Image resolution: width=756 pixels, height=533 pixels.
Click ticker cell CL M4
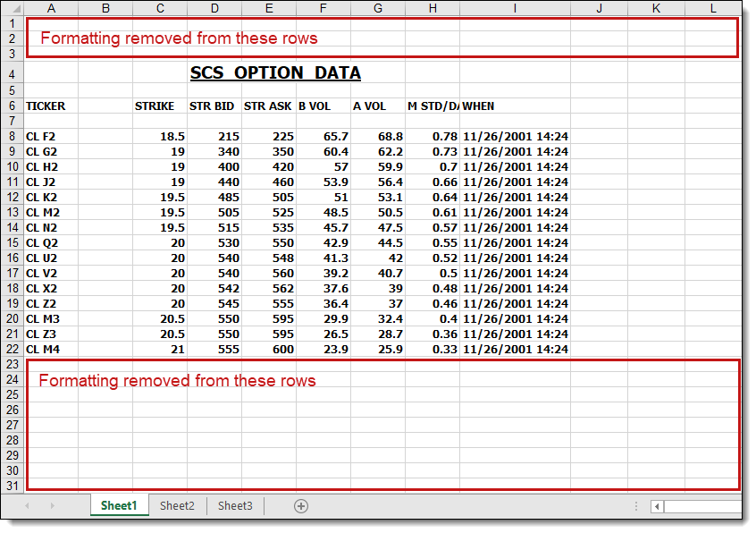[51, 350]
